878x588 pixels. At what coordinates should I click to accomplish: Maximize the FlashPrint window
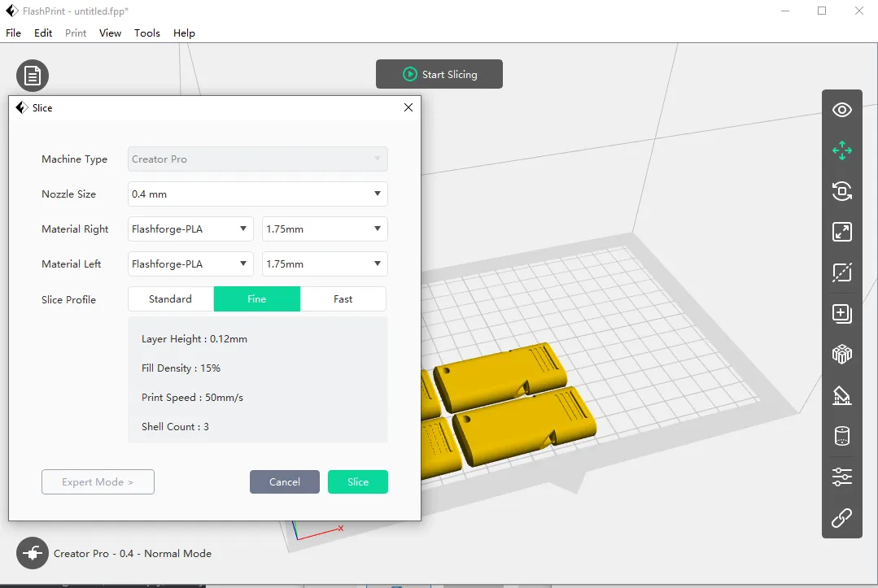tap(822, 11)
